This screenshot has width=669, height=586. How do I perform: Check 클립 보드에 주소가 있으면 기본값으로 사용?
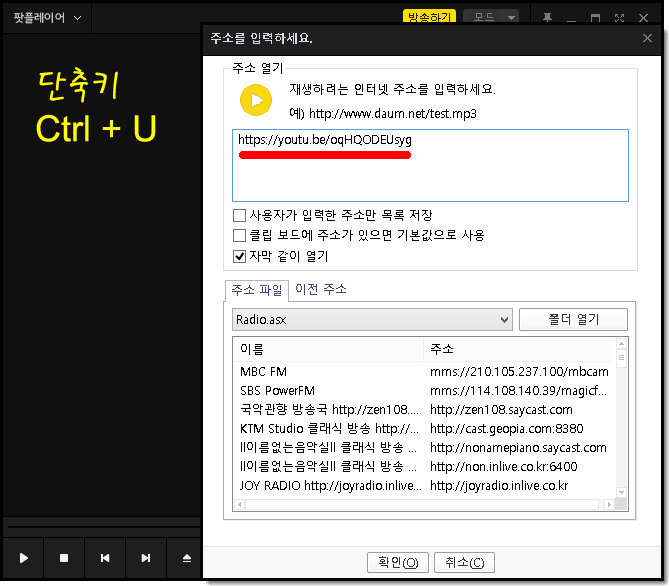tap(239, 235)
